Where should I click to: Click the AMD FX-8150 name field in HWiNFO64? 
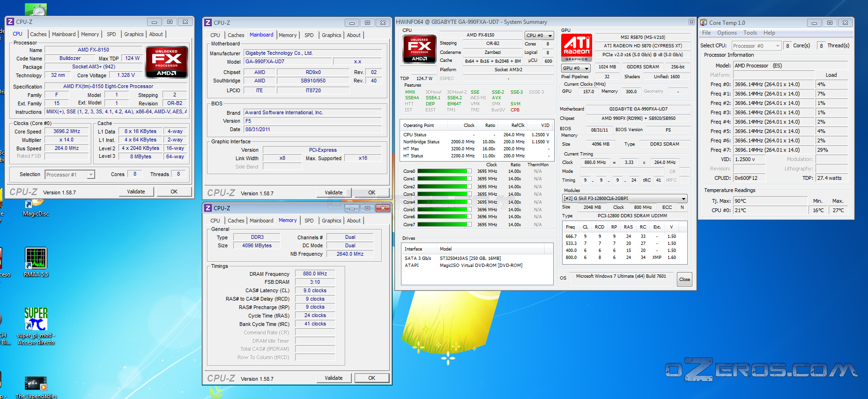480,35
